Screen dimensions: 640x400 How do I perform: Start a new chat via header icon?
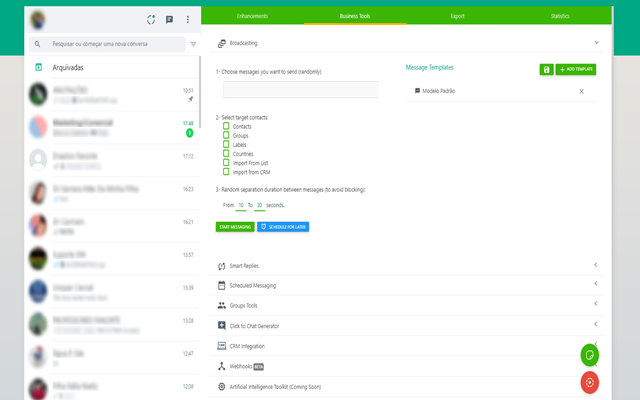(x=169, y=19)
